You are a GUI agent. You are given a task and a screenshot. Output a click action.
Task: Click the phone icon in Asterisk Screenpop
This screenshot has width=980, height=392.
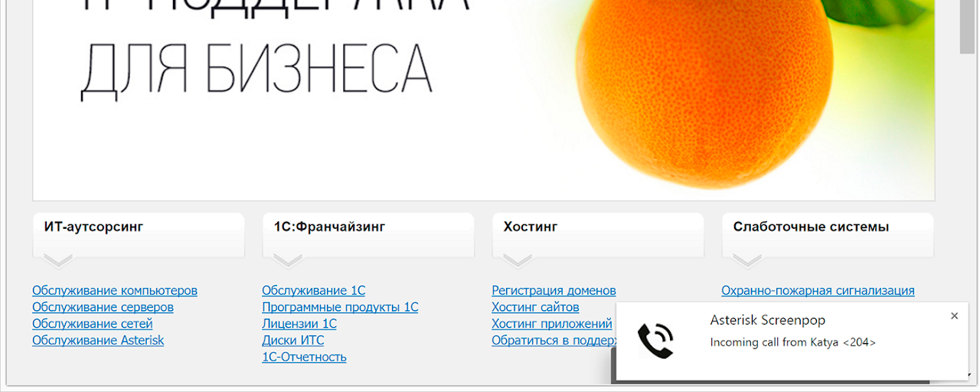(655, 341)
